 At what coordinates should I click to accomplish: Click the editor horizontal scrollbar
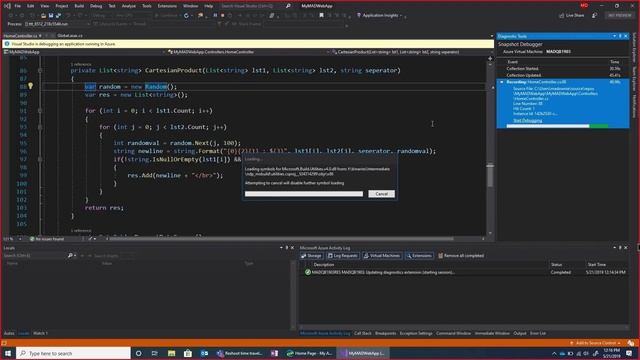coord(282,239)
